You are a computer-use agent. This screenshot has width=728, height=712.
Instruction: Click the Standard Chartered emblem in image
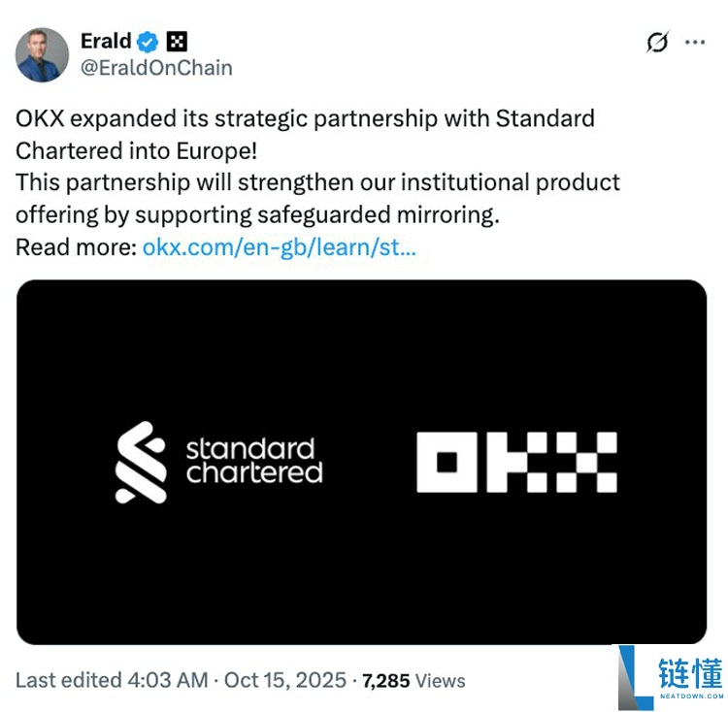(x=141, y=462)
